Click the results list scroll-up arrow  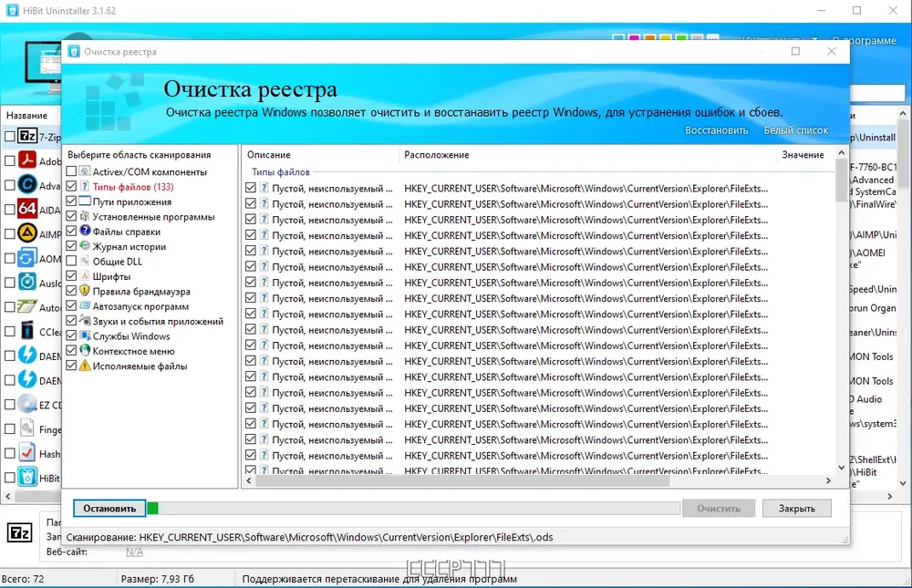[842, 153]
